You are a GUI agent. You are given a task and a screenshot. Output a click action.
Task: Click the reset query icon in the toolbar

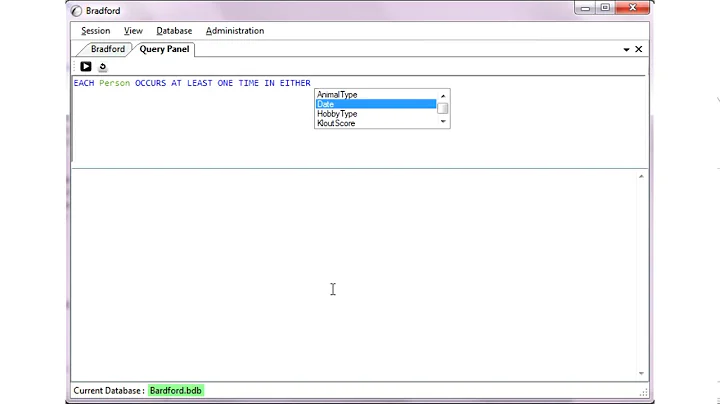[103, 67]
